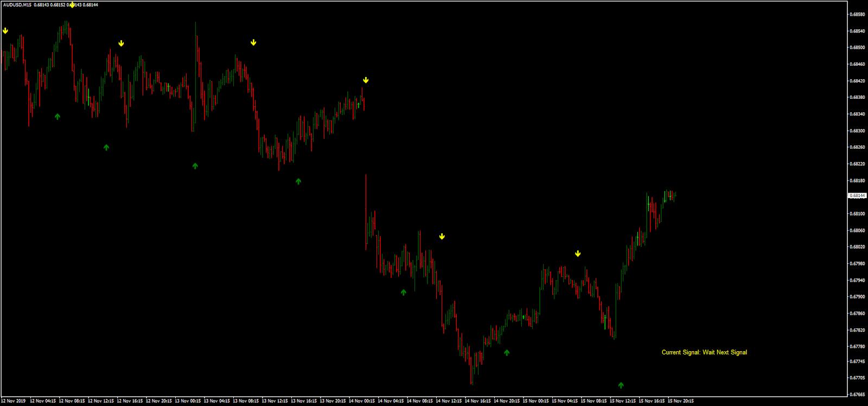Image resolution: width=868 pixels, height=406 pixels.
Task: Click the yellow down arrow overlapping the chart title
Action: (x=72, y=5)
